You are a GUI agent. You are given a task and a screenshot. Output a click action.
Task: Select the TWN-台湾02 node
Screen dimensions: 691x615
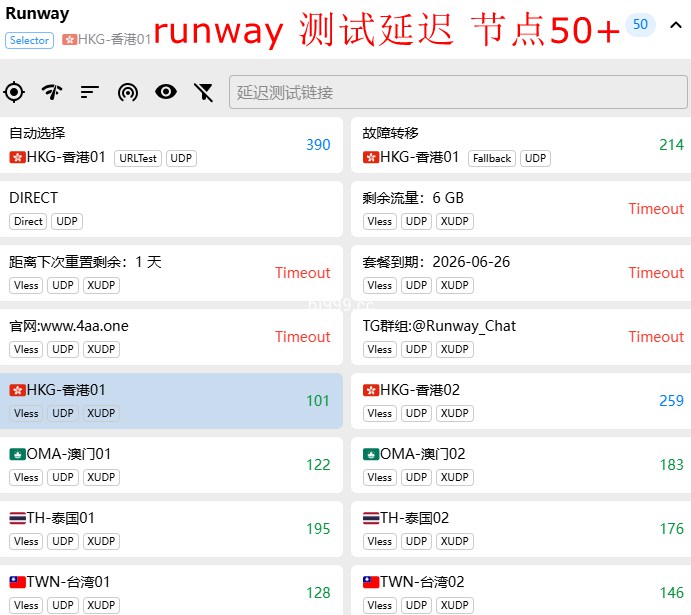[x=521, y=590]
